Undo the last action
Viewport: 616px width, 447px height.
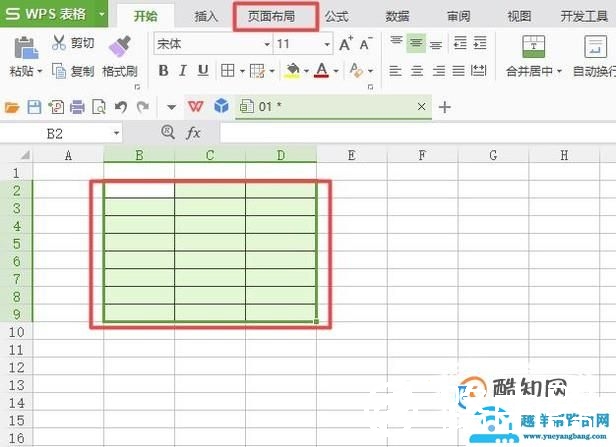(121, 106)
